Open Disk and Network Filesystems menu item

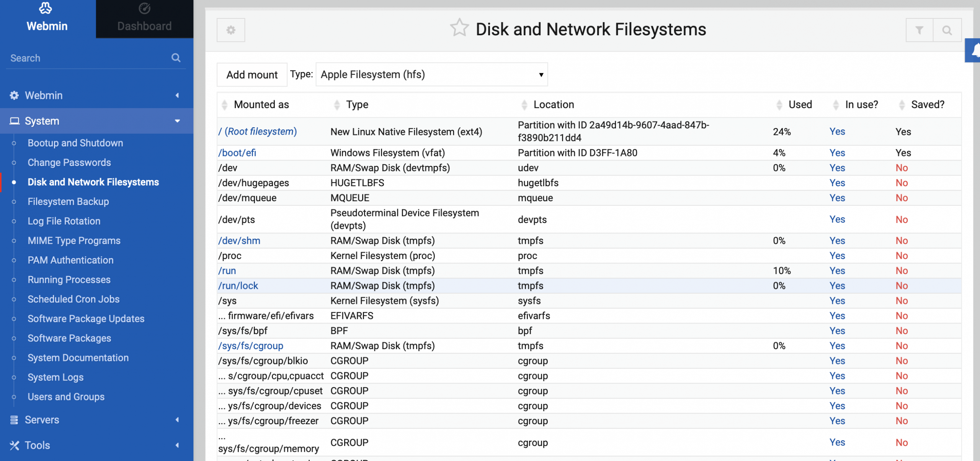tap(93, 182)
